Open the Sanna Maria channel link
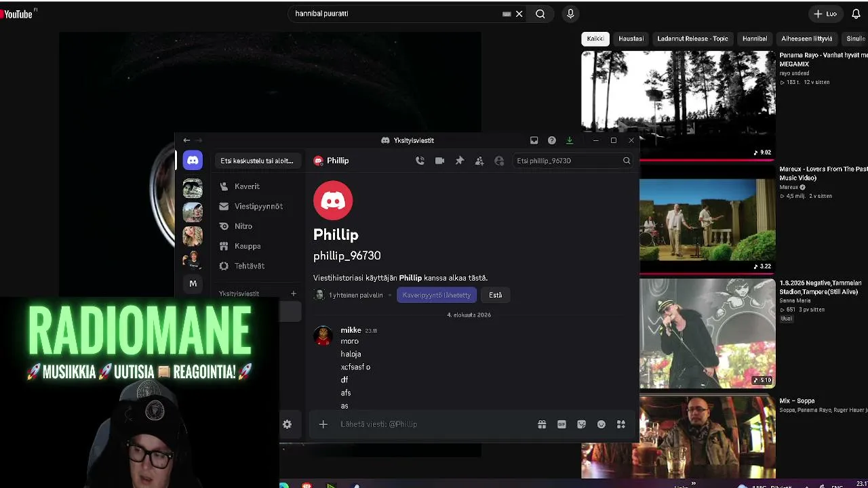The height and width of the screenshot is (488, 868). 795,301
